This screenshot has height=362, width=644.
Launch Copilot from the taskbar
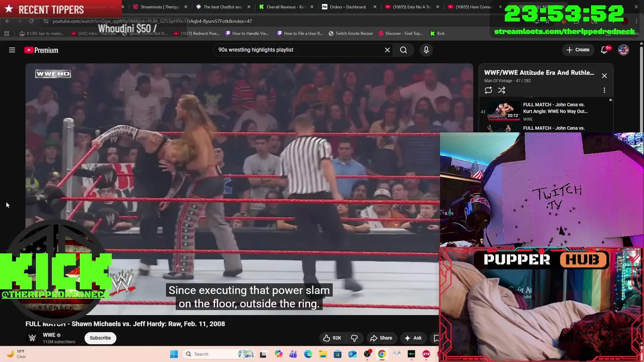pyautogui.click(x=278, y=354)
